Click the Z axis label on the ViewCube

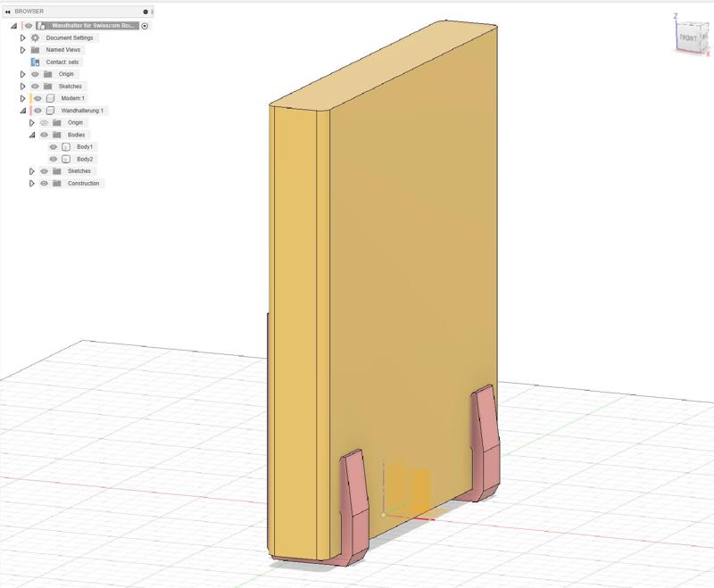[676, 16]
